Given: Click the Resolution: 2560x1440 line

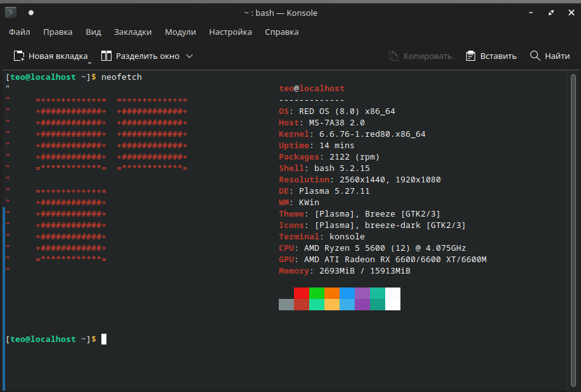Looking at the screenshot, I should tap(360, 180).
